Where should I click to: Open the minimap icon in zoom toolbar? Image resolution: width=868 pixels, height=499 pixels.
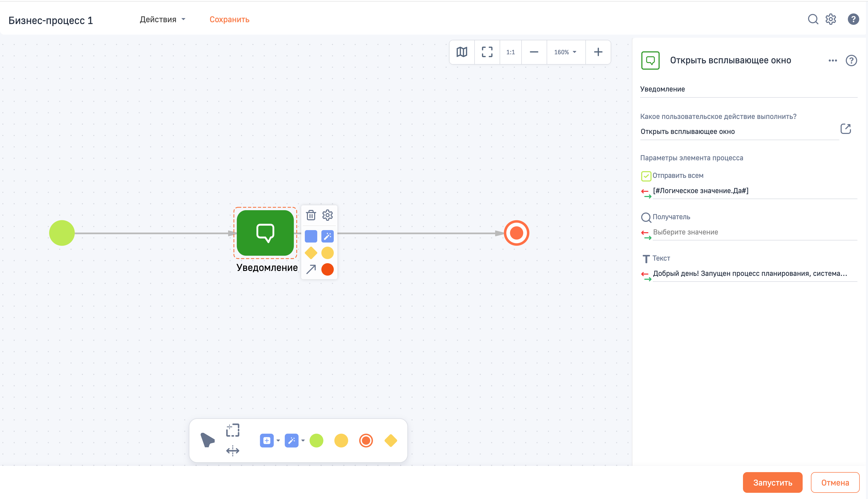click(x=462, y=52)
